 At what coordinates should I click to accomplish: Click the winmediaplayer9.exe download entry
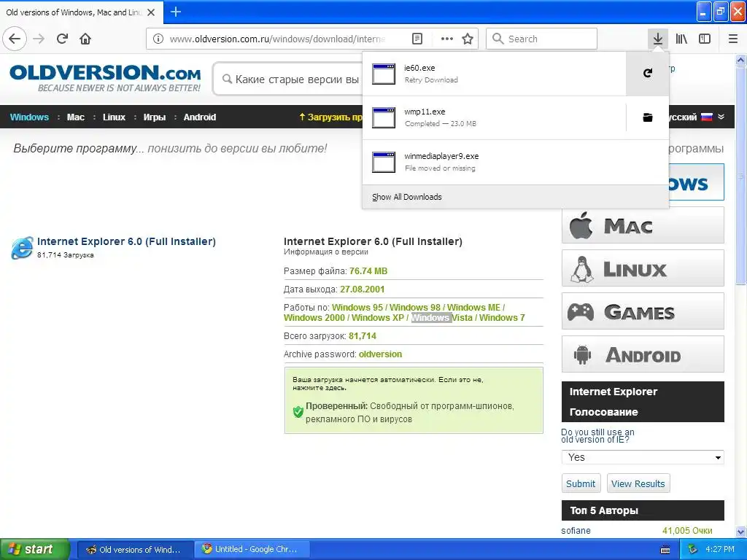click(x=516, y=162)
